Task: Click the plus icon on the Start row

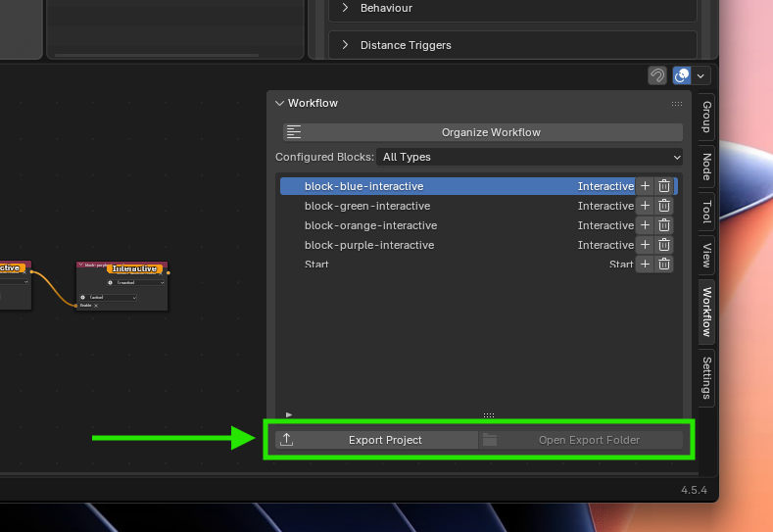Action: pyautogui.click(x=645, y=264)
